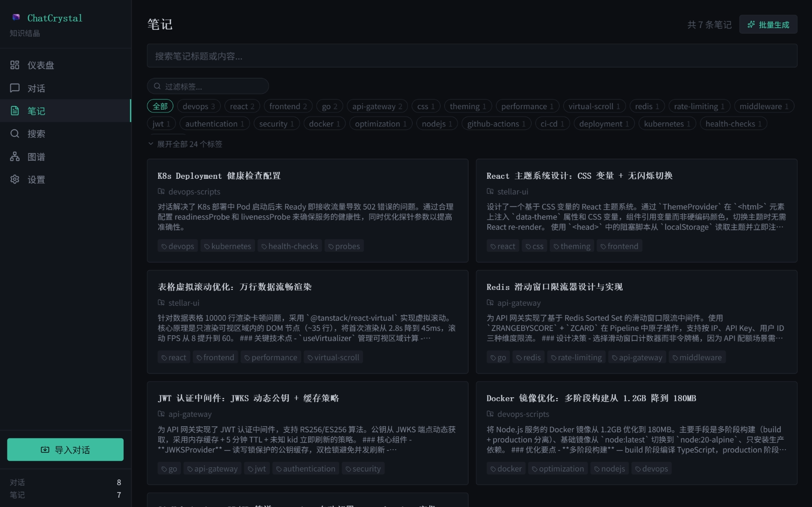Click the magnifier icon in 过滤标签 box
This screenshot has height=507, width=812.
(157, 86)
